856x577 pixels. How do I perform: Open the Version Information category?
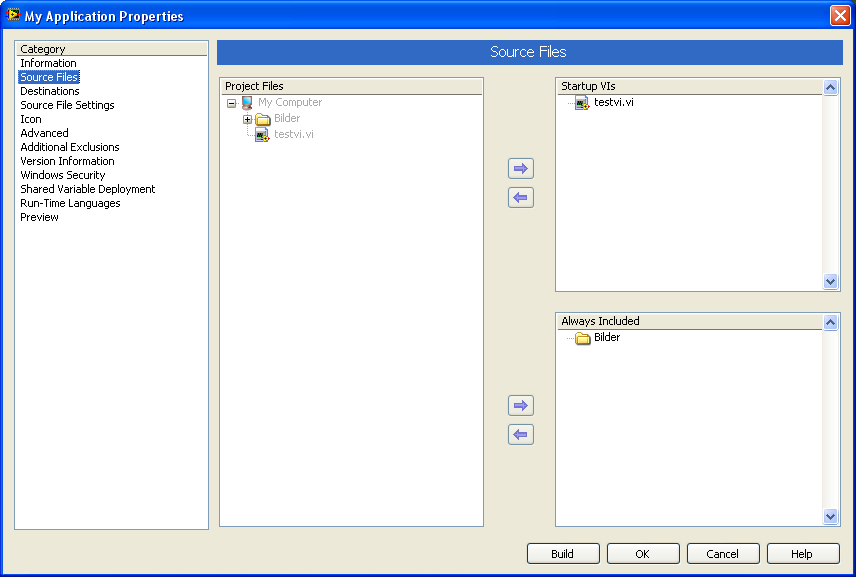pyautogui.click(x=67, y=161)
